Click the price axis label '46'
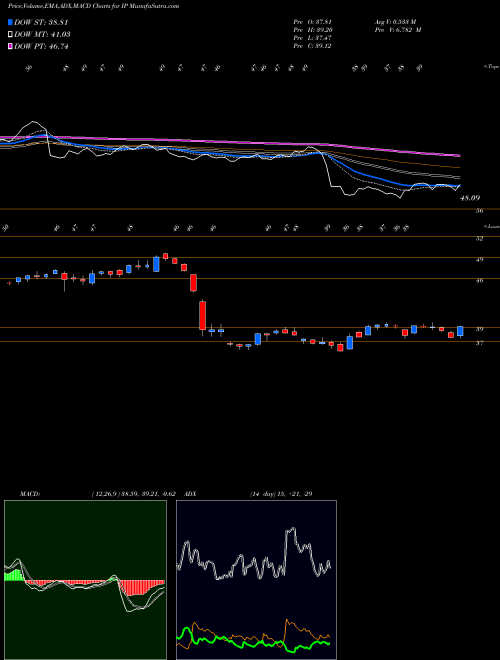 point(479,280)
